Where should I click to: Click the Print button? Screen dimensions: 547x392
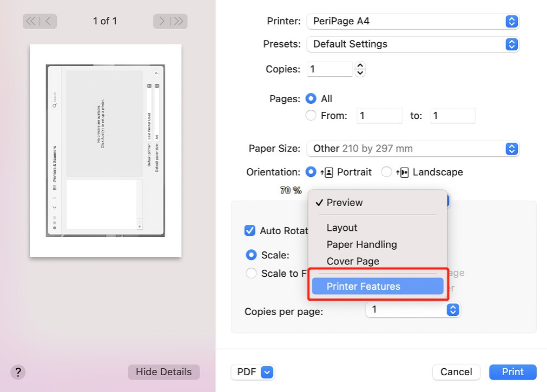512,372
